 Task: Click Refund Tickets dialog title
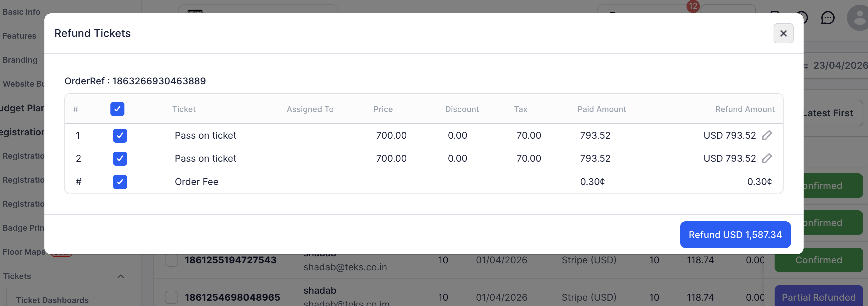coord(92,33)
